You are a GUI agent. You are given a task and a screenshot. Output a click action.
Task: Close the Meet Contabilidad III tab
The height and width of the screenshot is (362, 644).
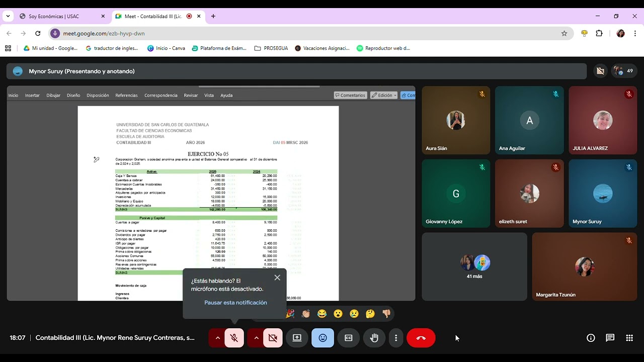[x=199, y=16]
